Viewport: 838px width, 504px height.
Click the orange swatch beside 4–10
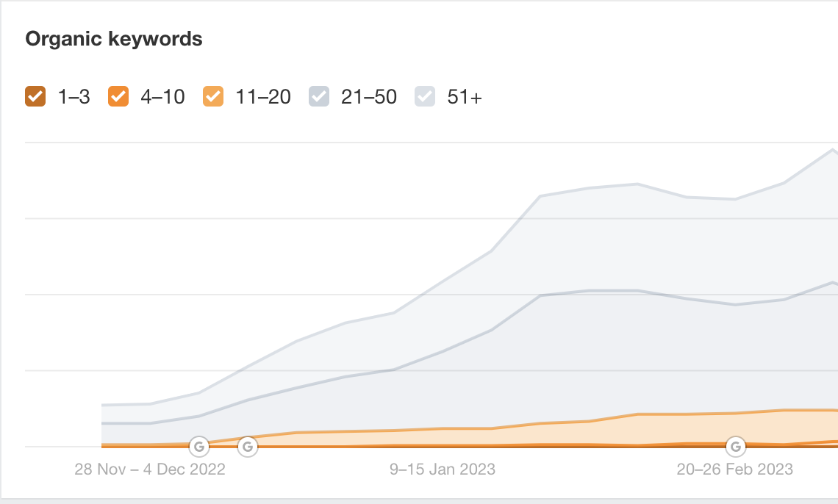(x=118, y=96)
